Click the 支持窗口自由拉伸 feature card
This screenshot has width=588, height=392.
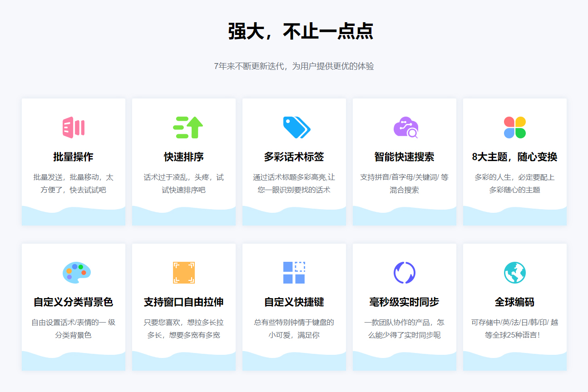[183, 307]
